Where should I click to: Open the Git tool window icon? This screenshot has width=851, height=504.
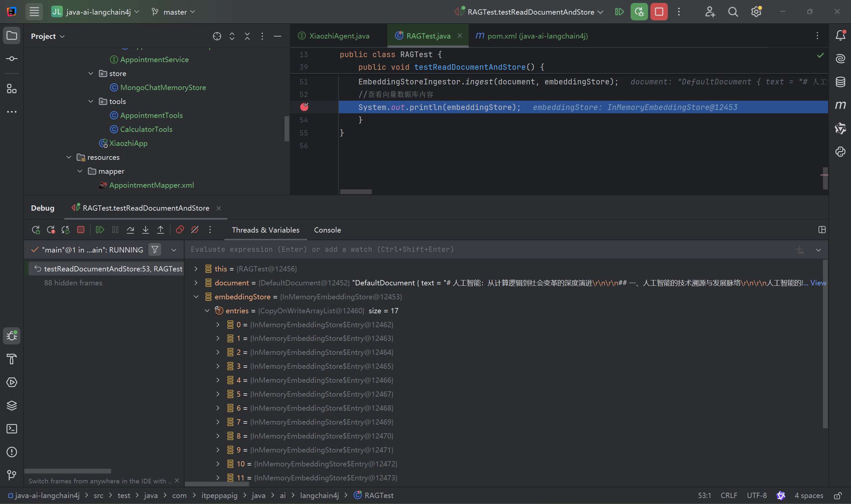[x=12, y=475]
